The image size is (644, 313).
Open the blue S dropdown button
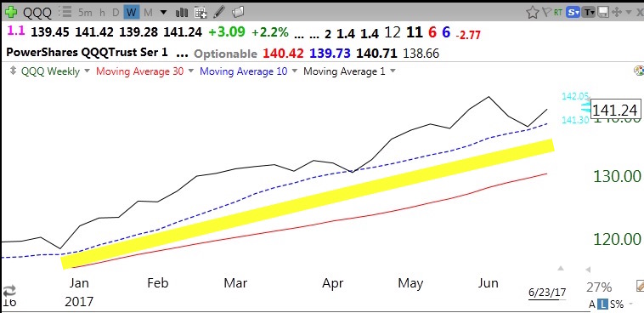(x=573, y=13)
